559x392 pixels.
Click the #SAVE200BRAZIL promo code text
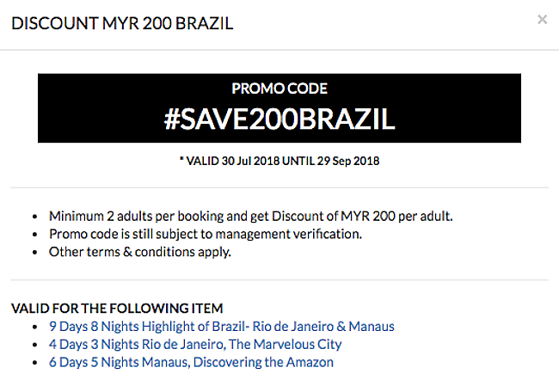tap(279, 119)
